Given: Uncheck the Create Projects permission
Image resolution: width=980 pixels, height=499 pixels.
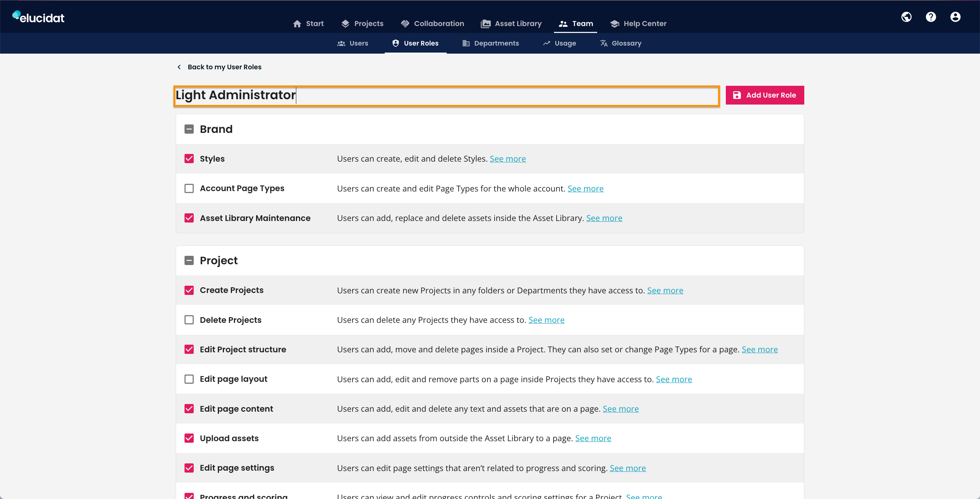Looking at the screenshot, I should click(189, 290).
